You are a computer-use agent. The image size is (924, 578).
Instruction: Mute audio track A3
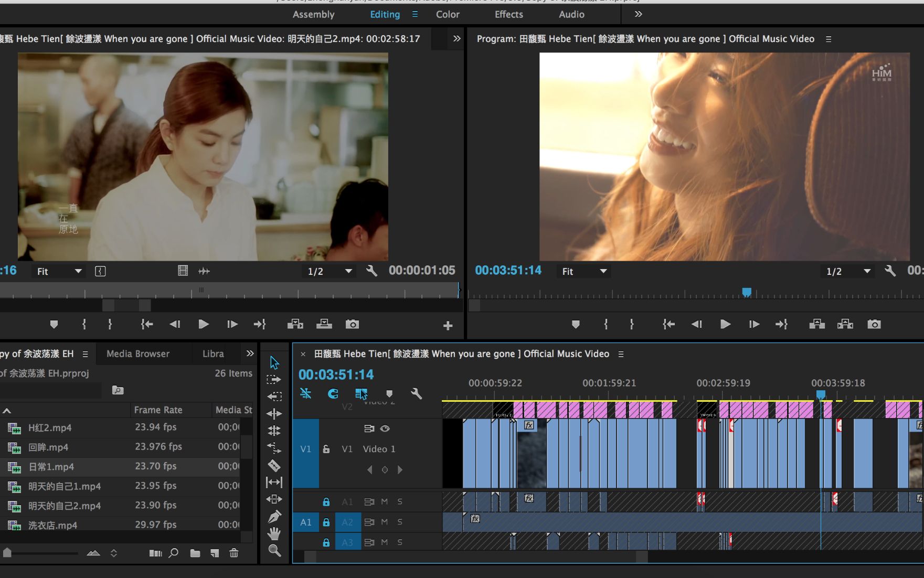(x=384, y=542)
